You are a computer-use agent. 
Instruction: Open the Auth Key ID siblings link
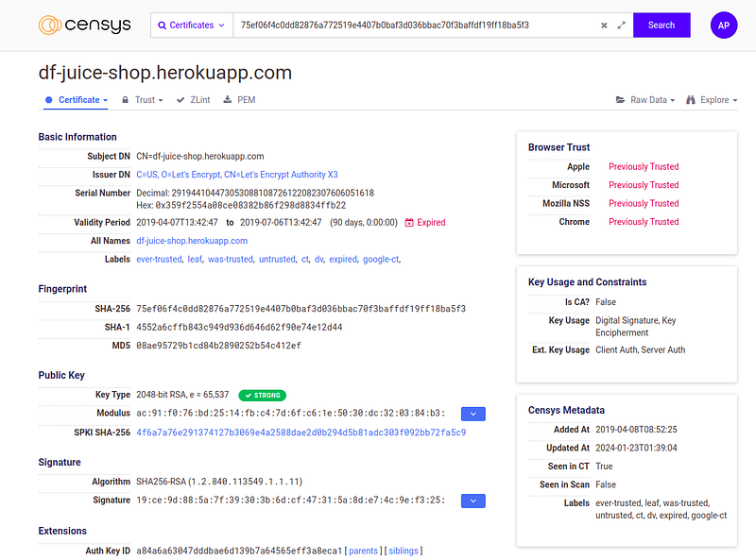coord(404,551)
